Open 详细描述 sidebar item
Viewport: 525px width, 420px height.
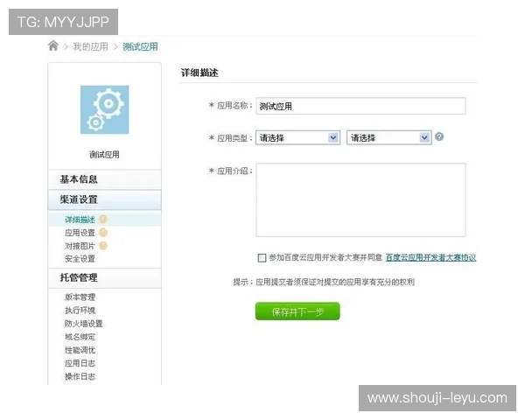tap(80, 220)
